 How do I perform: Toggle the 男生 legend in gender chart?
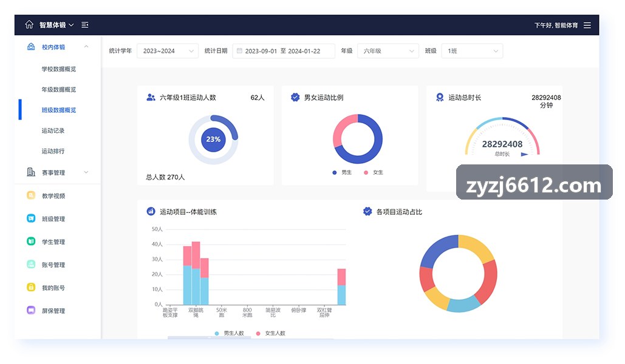point(342,172)
